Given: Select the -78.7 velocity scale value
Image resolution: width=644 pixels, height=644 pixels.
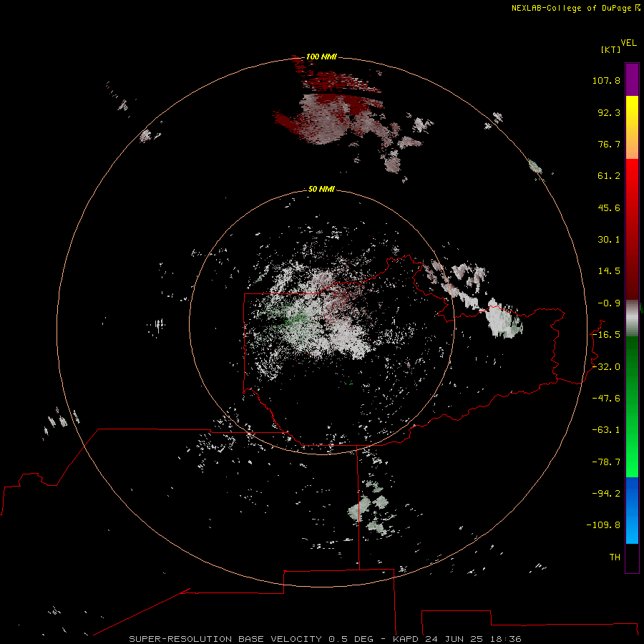Looking at the screenshot, I should coord(606,462).
